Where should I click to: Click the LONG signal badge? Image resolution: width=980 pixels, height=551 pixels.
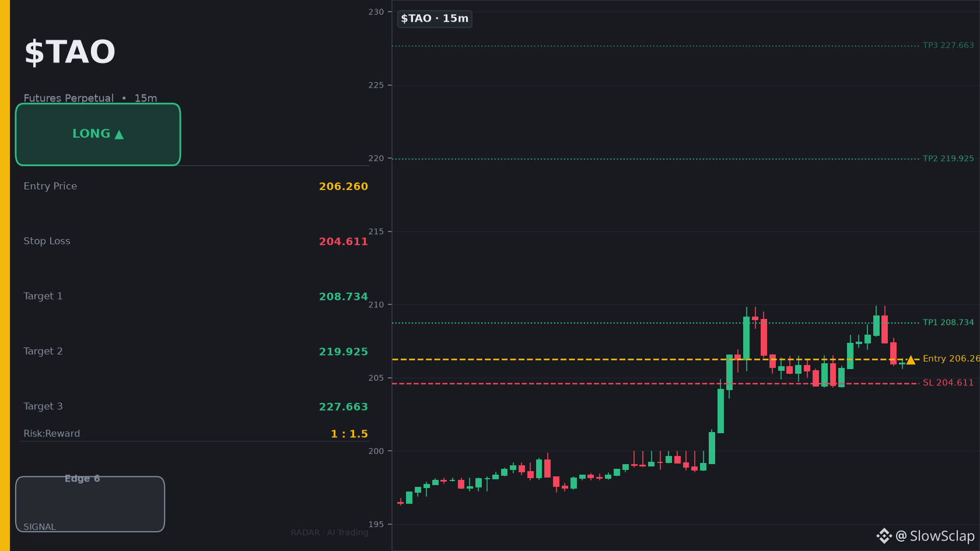pyautogui.click(x=98, y=135)
